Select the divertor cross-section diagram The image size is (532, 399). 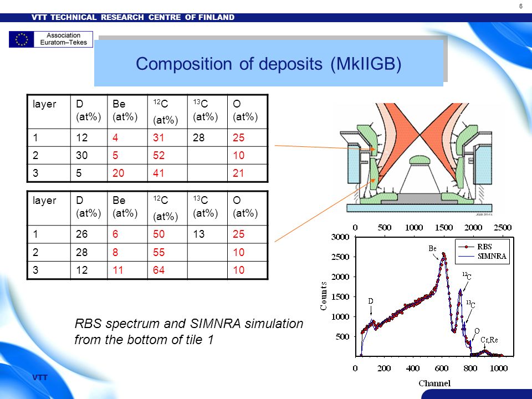tap(416, 158)
